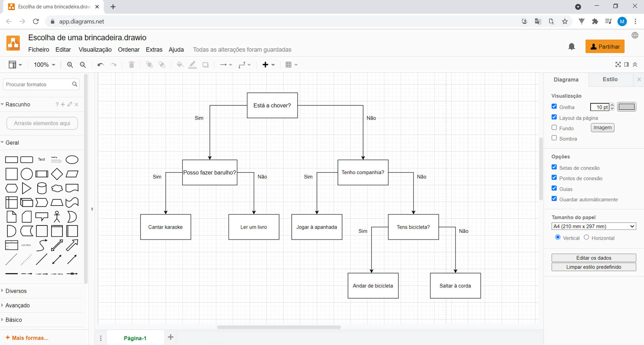Open the Editar menu
644x345 pixels.
(63, 50)
